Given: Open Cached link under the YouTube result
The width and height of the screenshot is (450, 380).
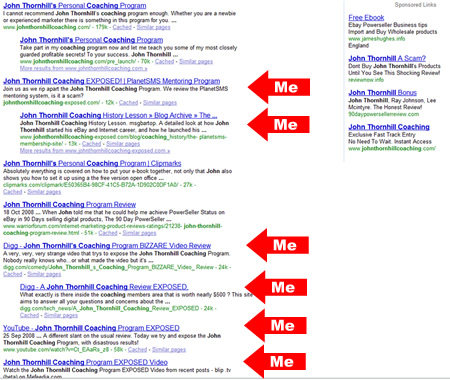Looking at the screenshot, I should click(x=137, y=350).
